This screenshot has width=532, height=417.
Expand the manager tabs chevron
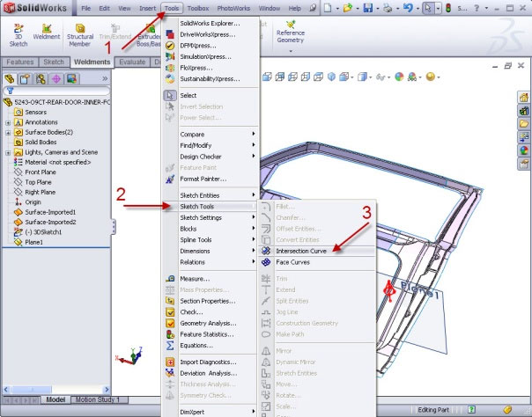tap(105, 78)
